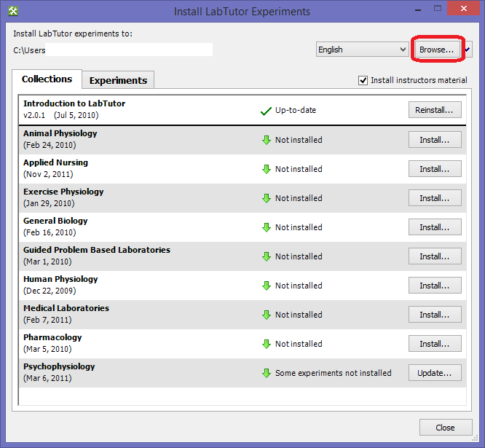Install the Exercise Physiology collection
The width and height of the screenshot is (485, 448).
coord(434,198)
